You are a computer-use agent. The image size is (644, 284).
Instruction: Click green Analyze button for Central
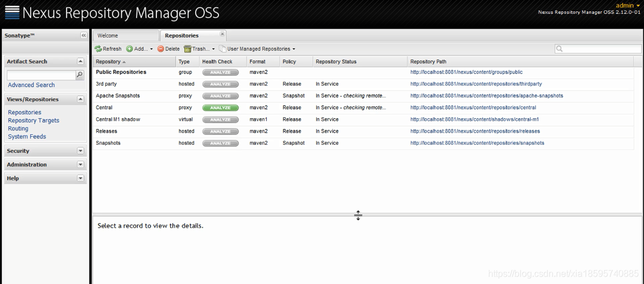tap(221, 108)
